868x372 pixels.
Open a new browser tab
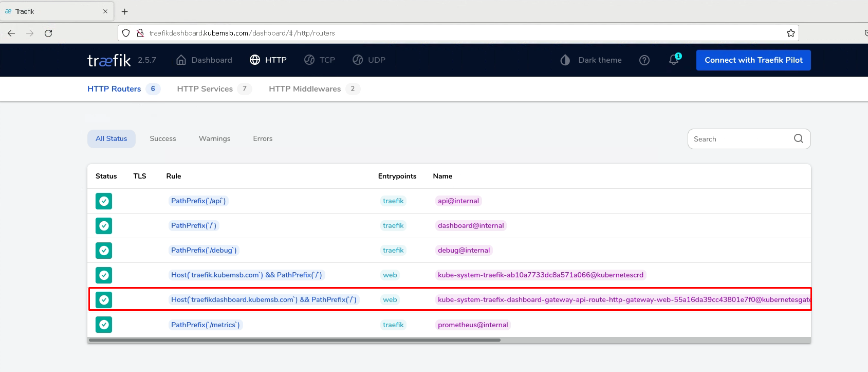[x=124, y=11]
